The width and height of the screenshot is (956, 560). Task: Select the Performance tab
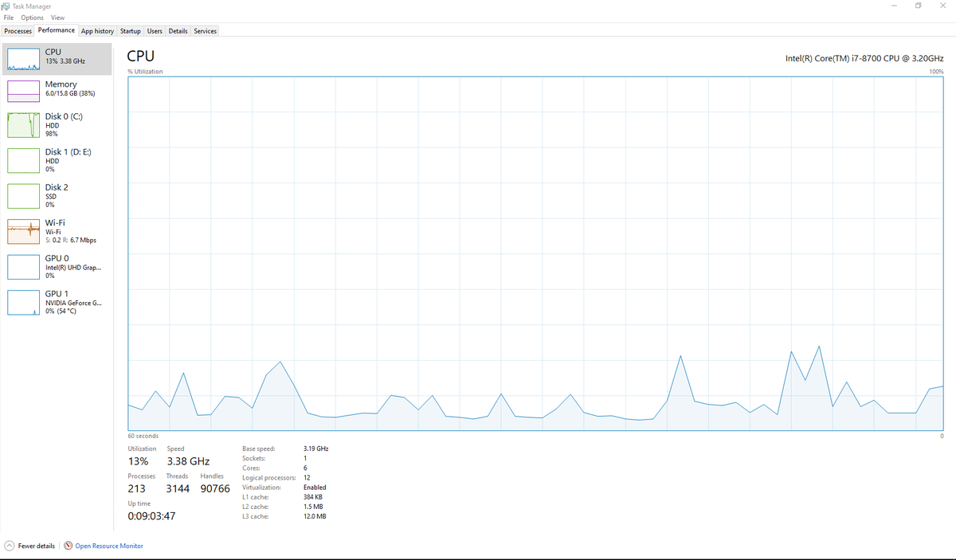[57, 30]
